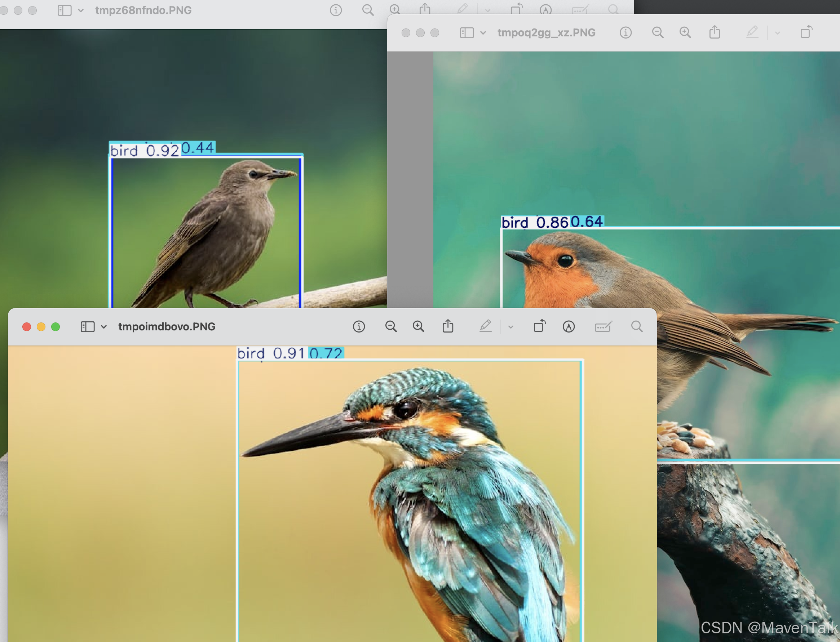
Task: Zoom in on the tmpoimdbovo.PNG window
Action: [x=418, y=327]
